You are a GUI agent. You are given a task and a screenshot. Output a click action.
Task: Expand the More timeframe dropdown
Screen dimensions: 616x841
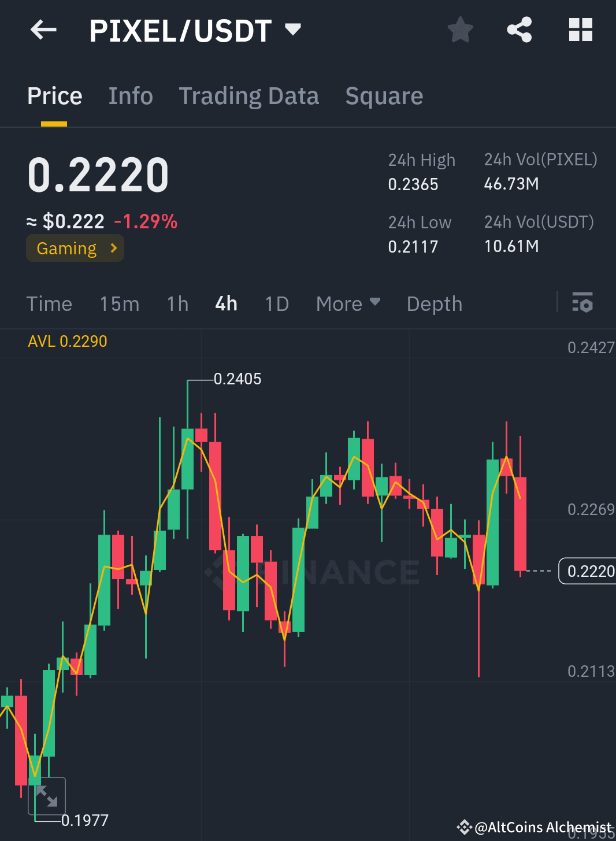(x=347, y=303)
